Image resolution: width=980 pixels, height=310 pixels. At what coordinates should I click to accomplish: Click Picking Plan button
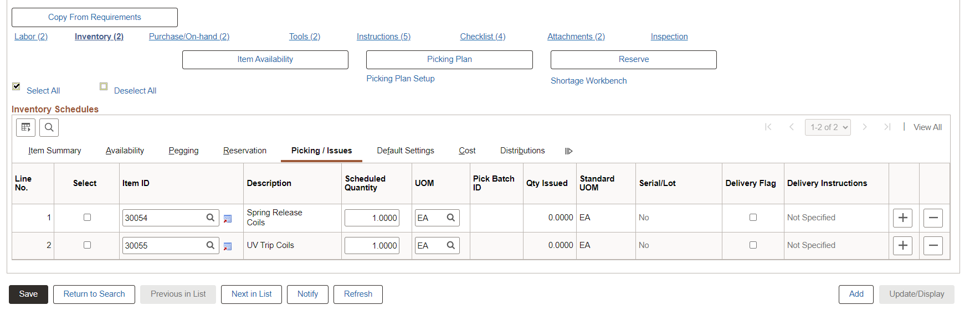449,59
